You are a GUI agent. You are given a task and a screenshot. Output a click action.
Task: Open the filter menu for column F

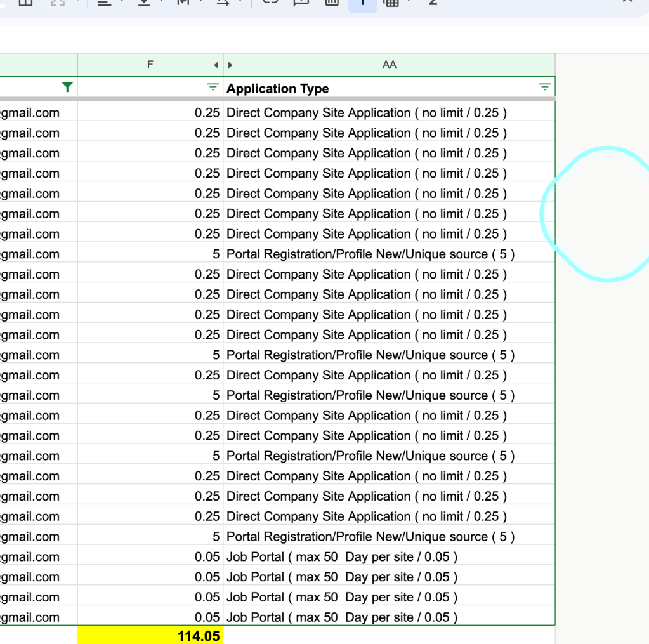pos(213,87)
